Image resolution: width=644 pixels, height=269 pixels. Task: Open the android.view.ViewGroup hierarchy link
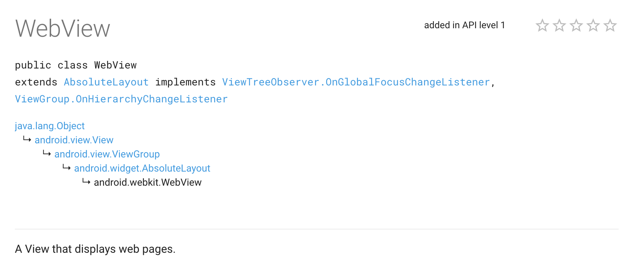[x=107, y=154]
